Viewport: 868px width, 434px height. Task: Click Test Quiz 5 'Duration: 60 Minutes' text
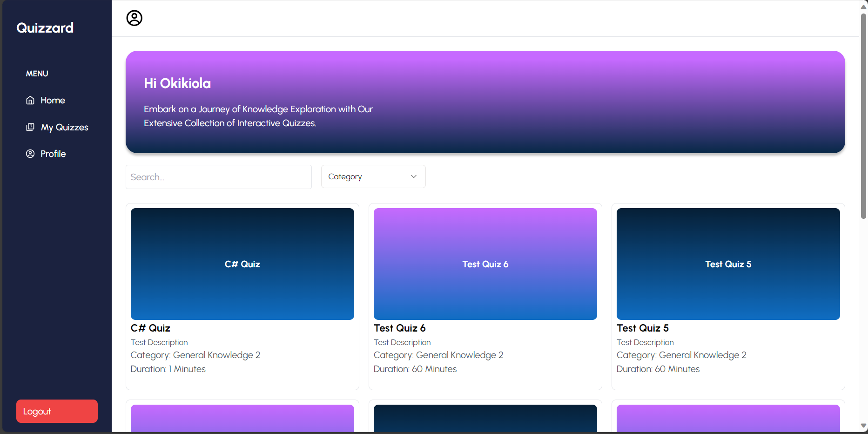658,369
